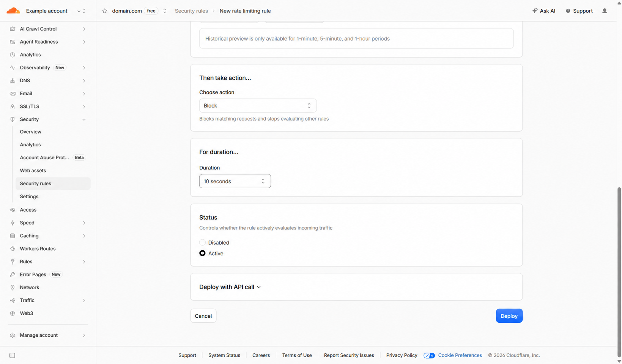Click the Error Pages wrench icon
The width and height of the screenshot is (622, 364).
click(x=13, y=275)
